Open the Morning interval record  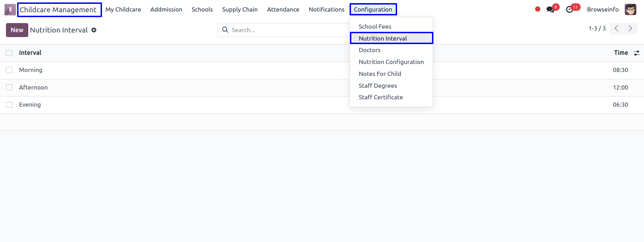tap(31, 70)
